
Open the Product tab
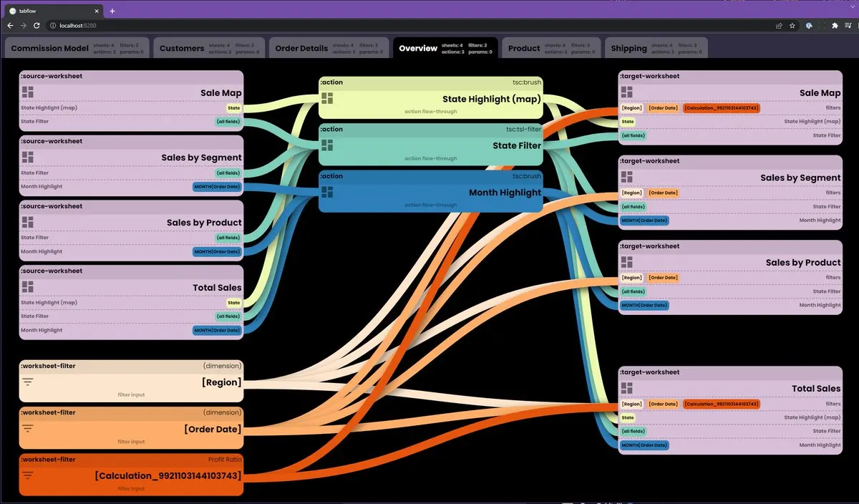point(551,48)
